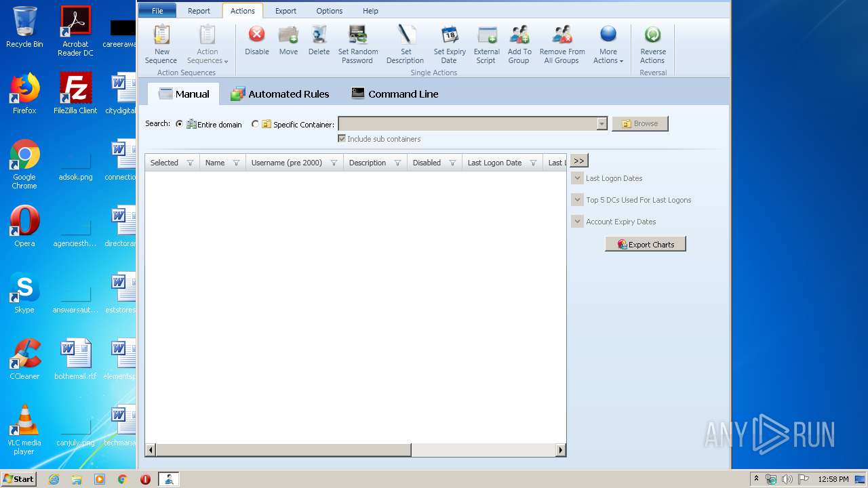
Task: Switch to Command Line tab
Action: 395,94
